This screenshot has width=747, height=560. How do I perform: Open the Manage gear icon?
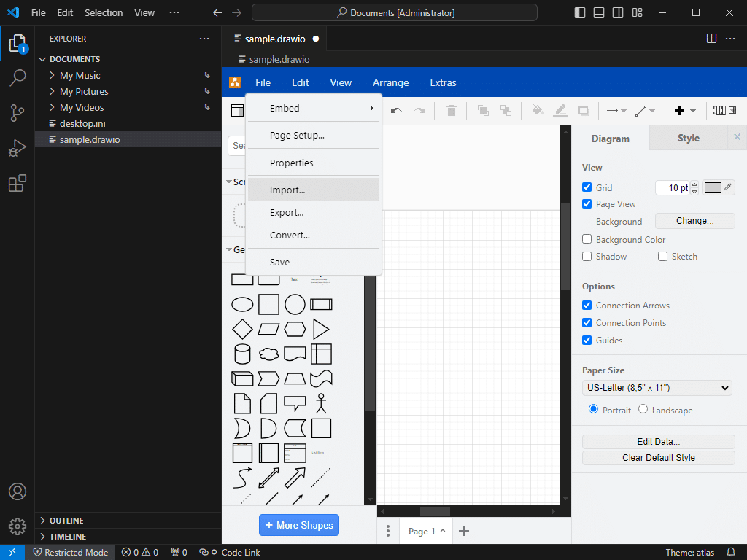18,526
